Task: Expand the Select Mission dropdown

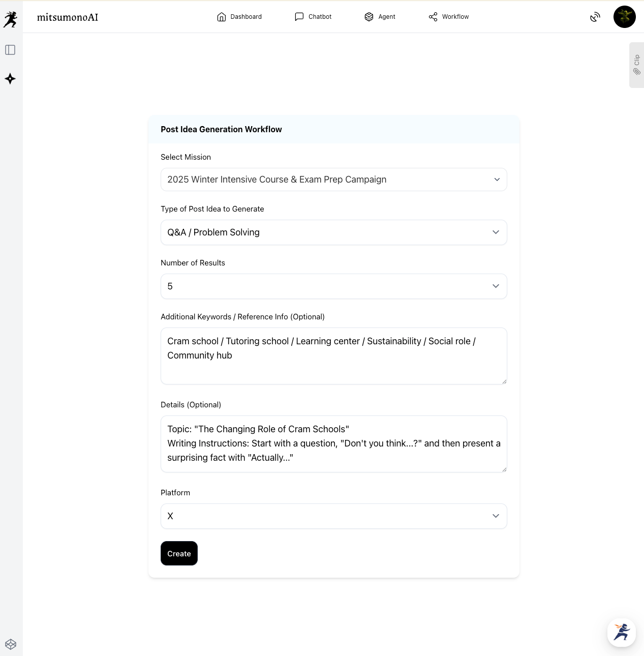Action: pos(333,180)
